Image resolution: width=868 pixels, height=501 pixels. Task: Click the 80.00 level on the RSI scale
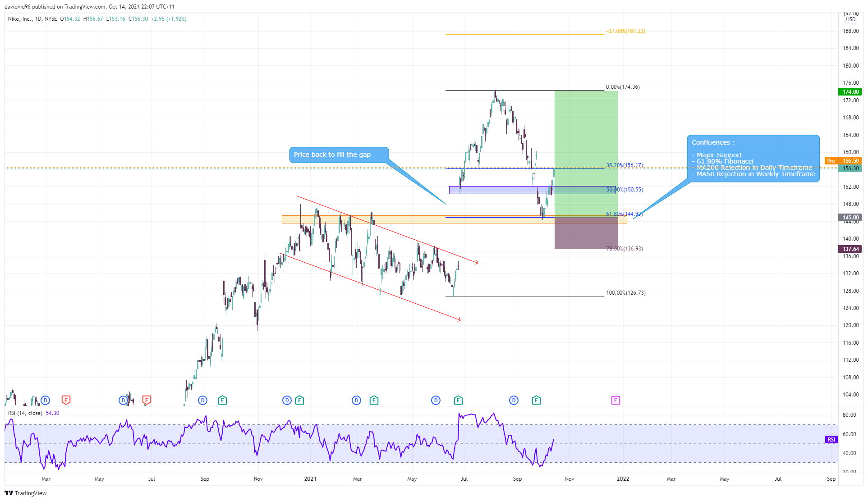click(x=849, y=415)
